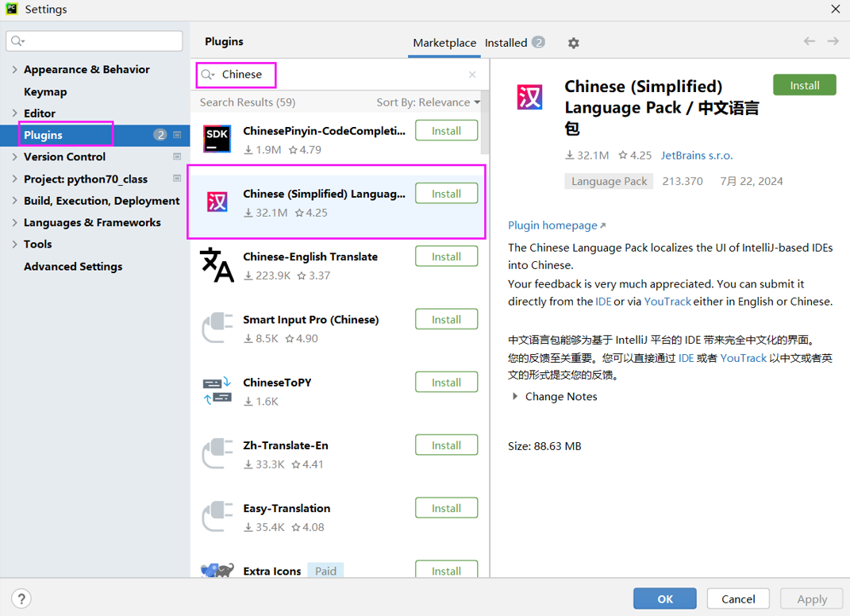Click the Cancel button
Viewport: 850px width, 616px height.
point(738,599)
